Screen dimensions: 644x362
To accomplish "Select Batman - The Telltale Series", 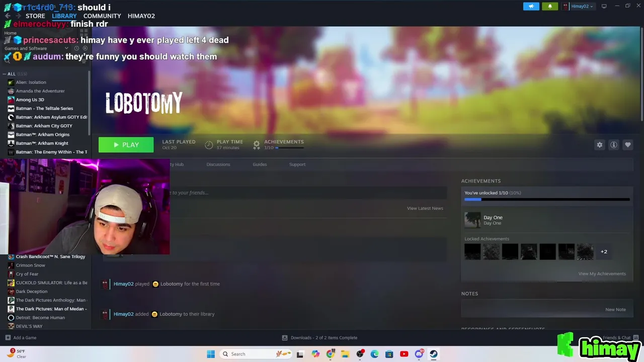I will 44,109.
